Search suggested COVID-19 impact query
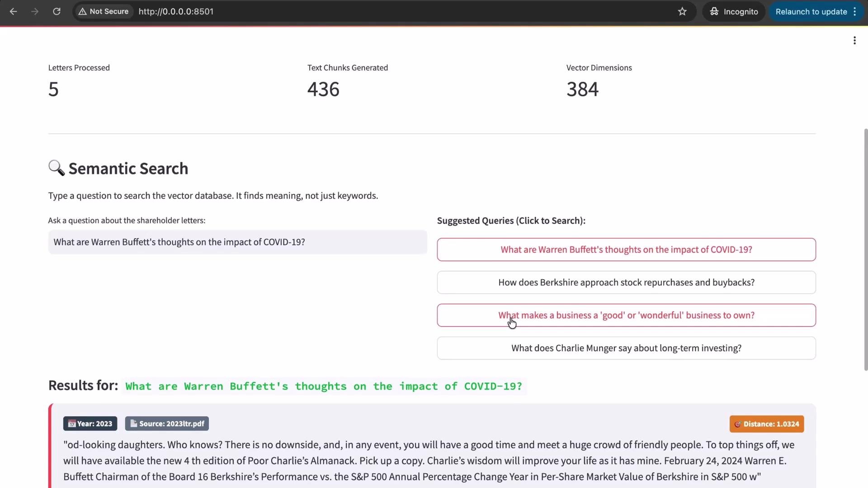Viewport: 868px width, 488px height. pyautogui.click(x=626, y=249)
